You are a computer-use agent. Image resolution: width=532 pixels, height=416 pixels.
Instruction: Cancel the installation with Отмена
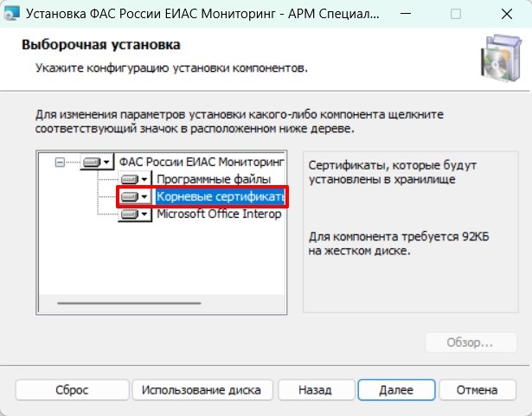coord(477,390)
